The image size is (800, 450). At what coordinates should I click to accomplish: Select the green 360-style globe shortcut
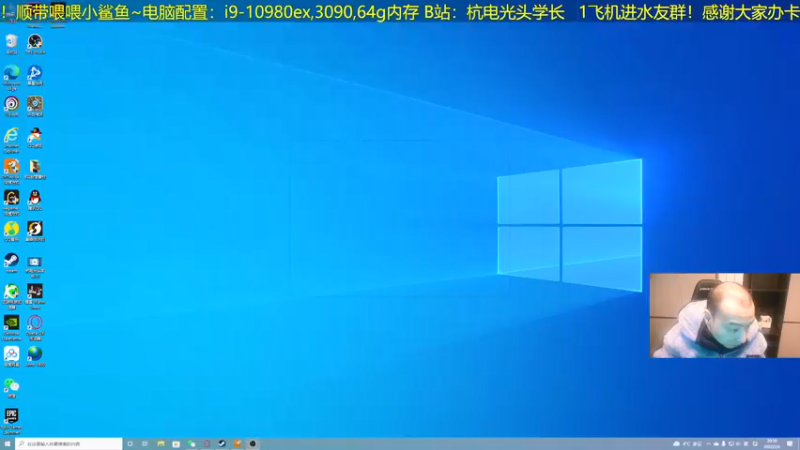11,296
